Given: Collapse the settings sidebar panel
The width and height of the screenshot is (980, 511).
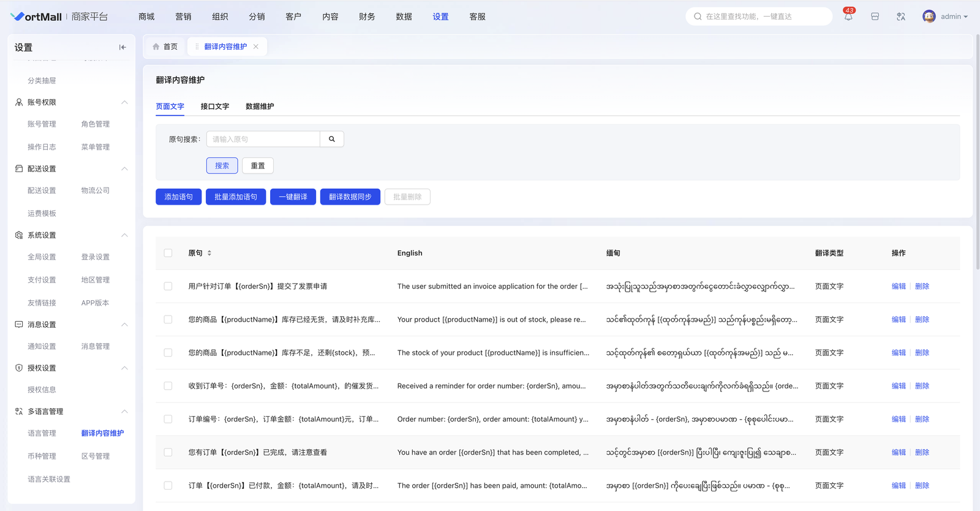Looking at the screenshot, I should tap(123, 47).
